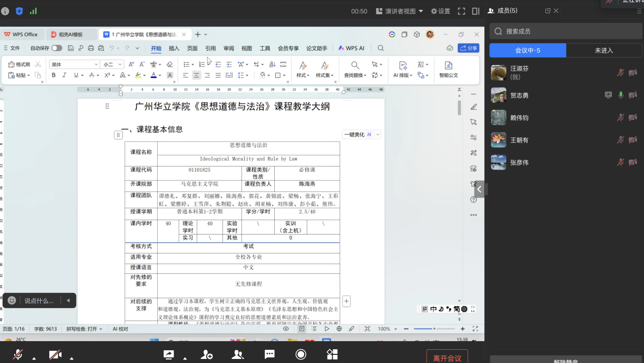This screenshot has width=644, height=363.
Task: Click the 搜索成员 search field
Action: pos(566,32)
